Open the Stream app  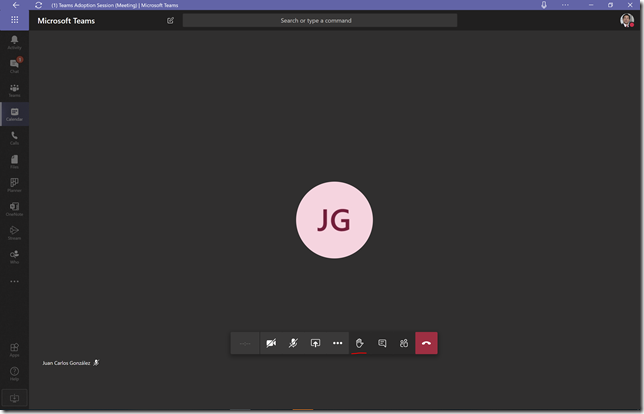coord(14,233)
